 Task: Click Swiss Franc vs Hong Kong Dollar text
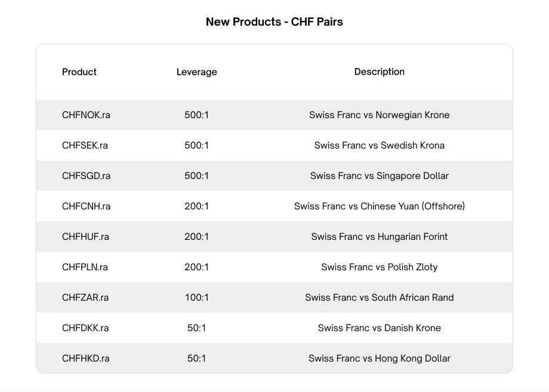pyautogui.click(x=379, y=358)
